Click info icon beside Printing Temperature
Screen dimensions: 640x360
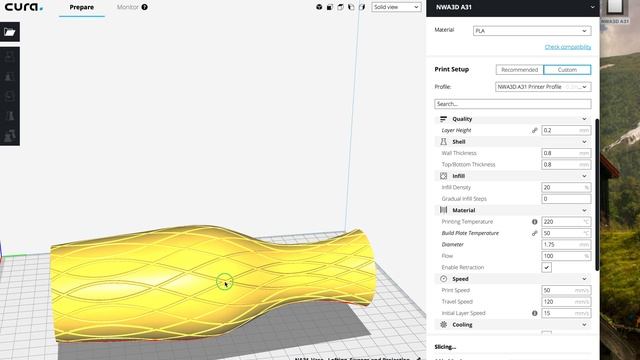pyautogui.click(x=534, y=222)
